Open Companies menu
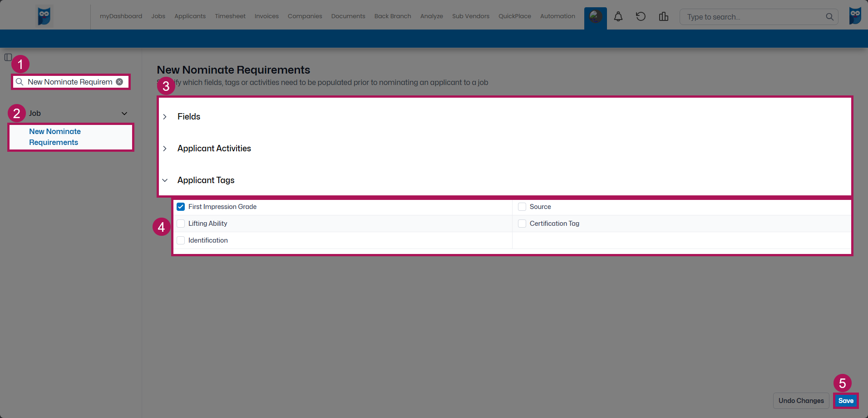The height and width of the screenshot is (418, 868). pos(305,16)
